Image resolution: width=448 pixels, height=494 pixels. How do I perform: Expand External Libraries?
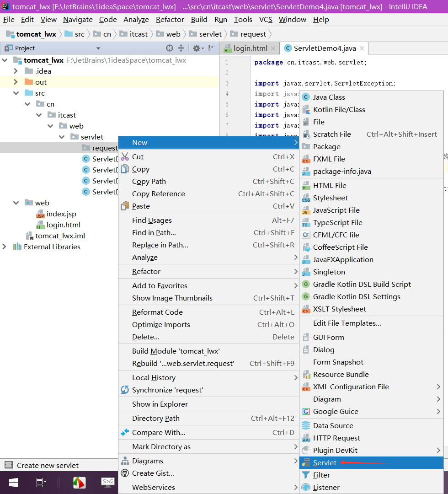click(x=5, y=247)
